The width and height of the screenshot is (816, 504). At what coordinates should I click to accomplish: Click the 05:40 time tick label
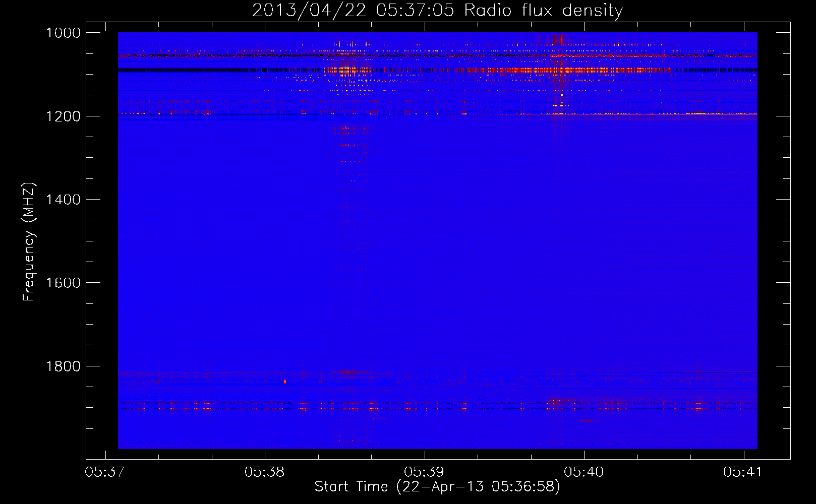584,472
